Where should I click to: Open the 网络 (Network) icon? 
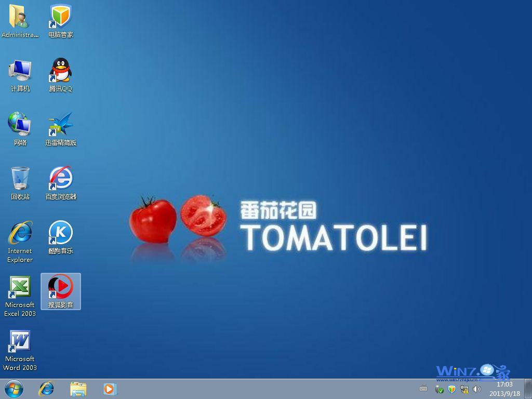pyautogui.click(x=20, y=125)
